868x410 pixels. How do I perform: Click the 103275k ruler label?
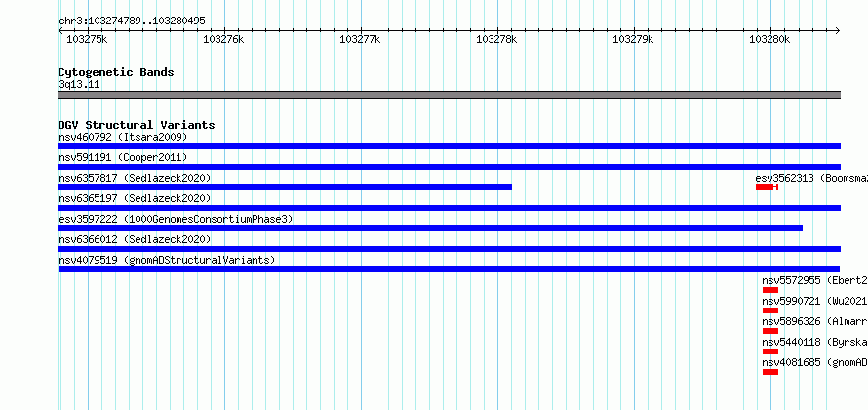[x=87, y=39]
